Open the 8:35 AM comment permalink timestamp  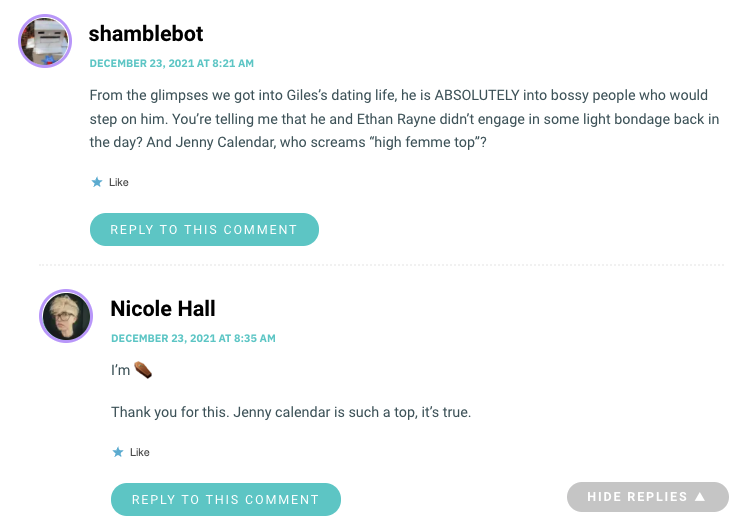point(193,338)
